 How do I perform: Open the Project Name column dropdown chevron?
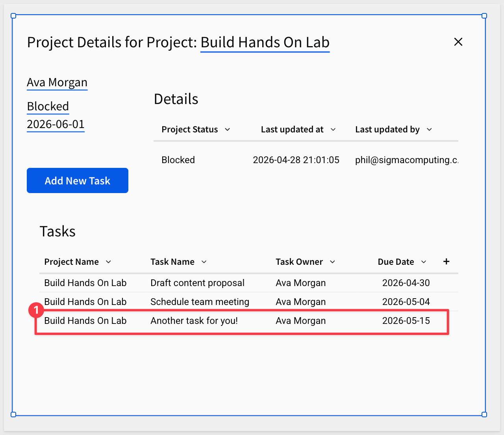click(108, 262)
